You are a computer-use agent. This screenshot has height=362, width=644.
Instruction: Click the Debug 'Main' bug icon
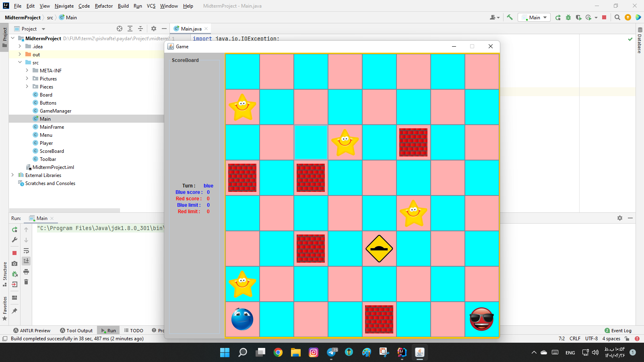point(568,17)
